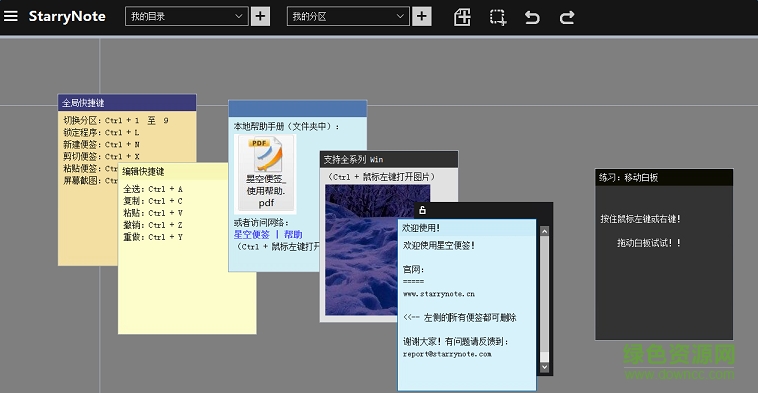Image resolution: width=758 pixels, height=393 pixels.
Task: Click line 新建便签: Ctrl + N
Action: tap(102, 145)
